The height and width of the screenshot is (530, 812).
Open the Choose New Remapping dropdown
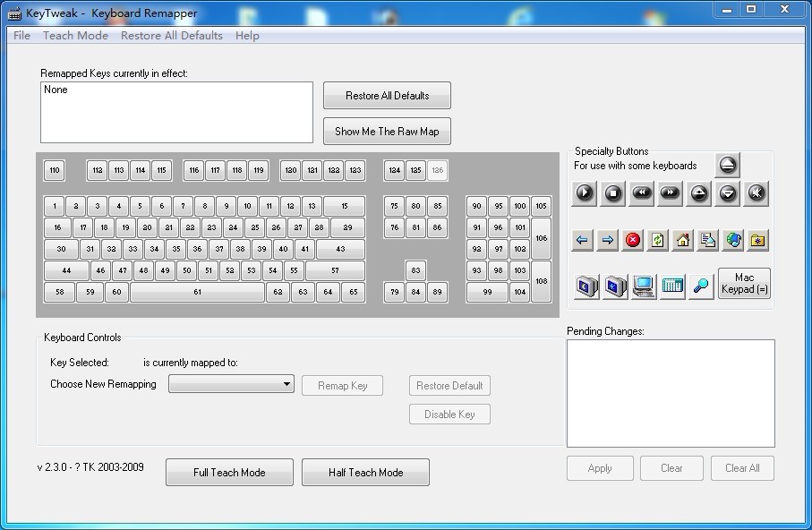tap(231, 384)
